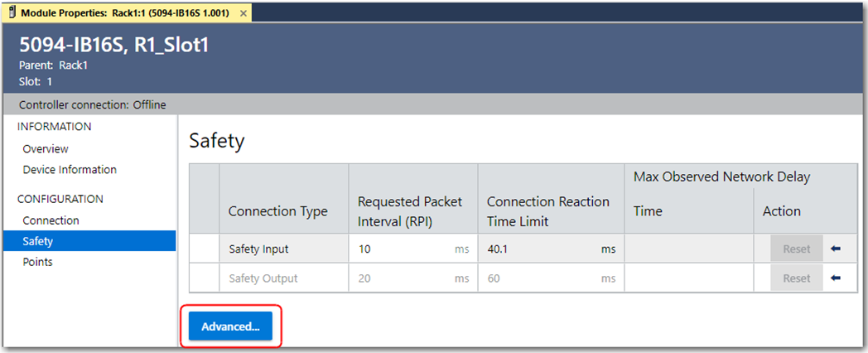Select Safety in the configuration list
This screenshot has height=353, width=868.
(38, 241)
